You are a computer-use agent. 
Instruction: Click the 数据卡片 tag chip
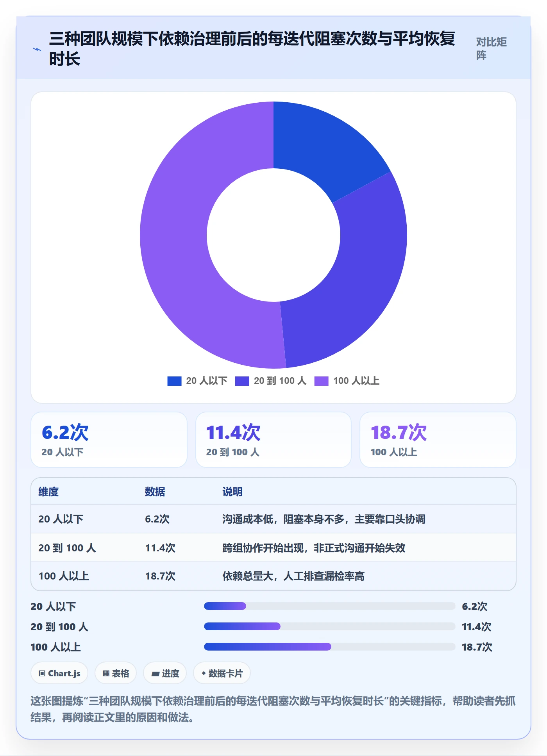pyautogui.click(x=222, y=673)
